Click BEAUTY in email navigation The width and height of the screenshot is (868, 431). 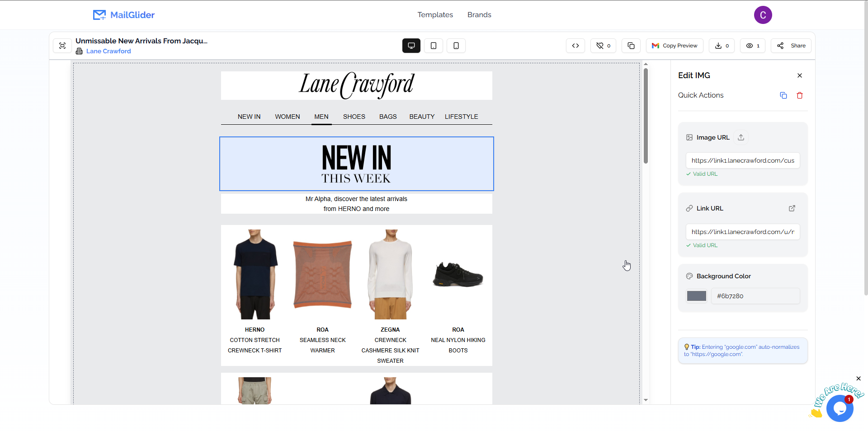coord(422,117)
